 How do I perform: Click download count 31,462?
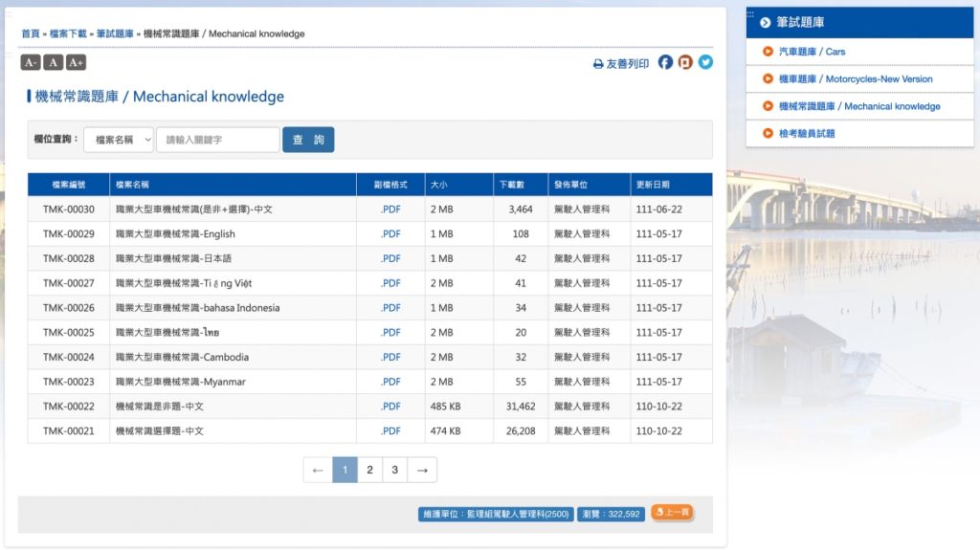521,407
